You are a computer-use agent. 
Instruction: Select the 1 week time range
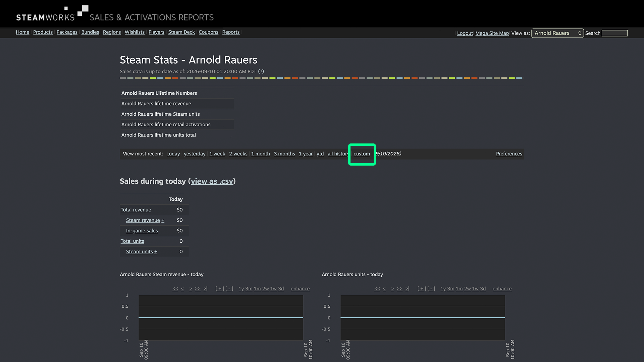pyautogui.click(x=217, y=154)
